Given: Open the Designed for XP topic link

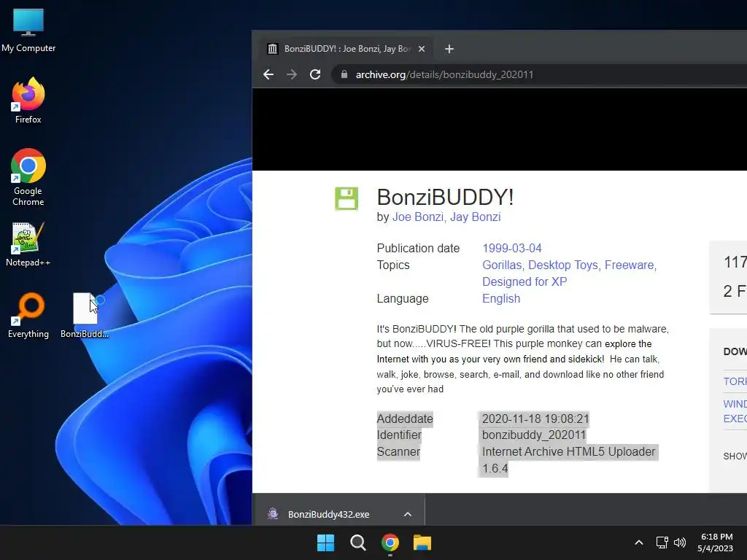Looking at the screenshot, I should [525, 281].
